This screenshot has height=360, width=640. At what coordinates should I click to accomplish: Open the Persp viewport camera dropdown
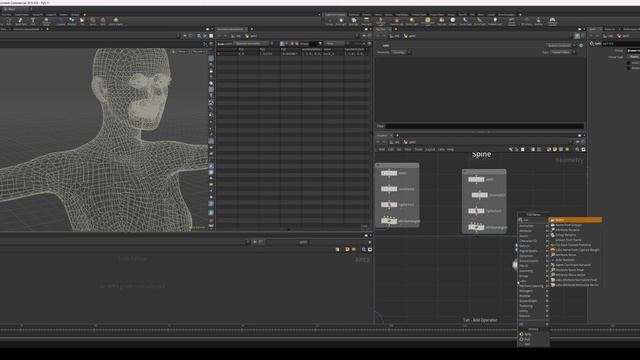tap(183, 52)
